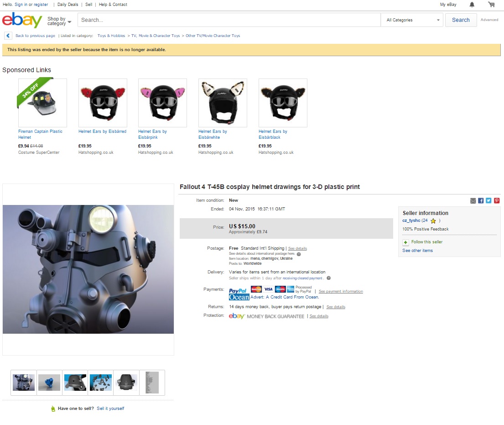Viewport: 504px width, 425px height.
Task: Share listing on Twitter icon
Action: click(x=488, y=201)
